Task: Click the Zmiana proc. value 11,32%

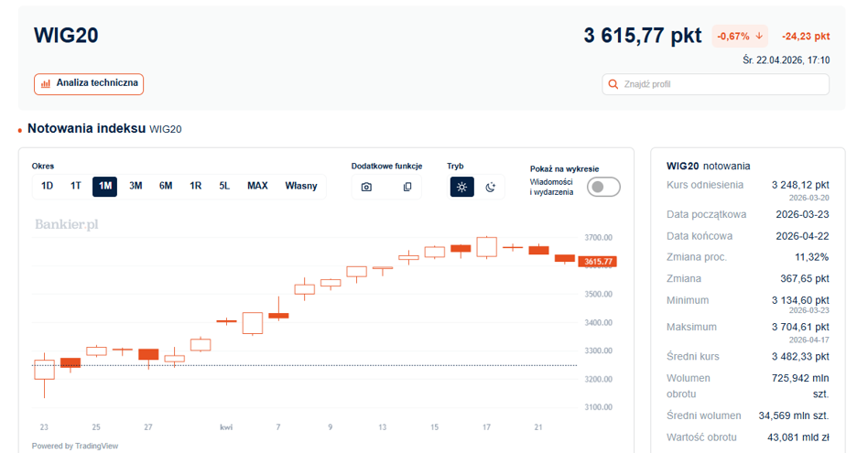Action: click(x=811, y=257)
